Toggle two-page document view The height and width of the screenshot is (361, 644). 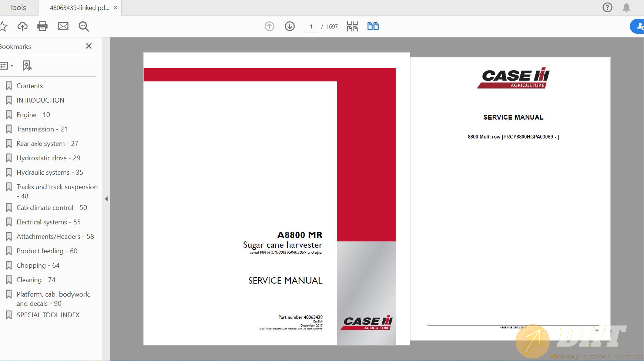[373, 26]
